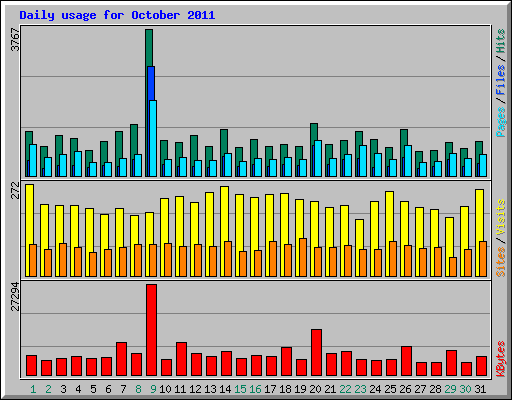The height and width of the screenshot is (400, 512).
Task: Click day label 18 on the axis
Action: click(x=285, y=389)
